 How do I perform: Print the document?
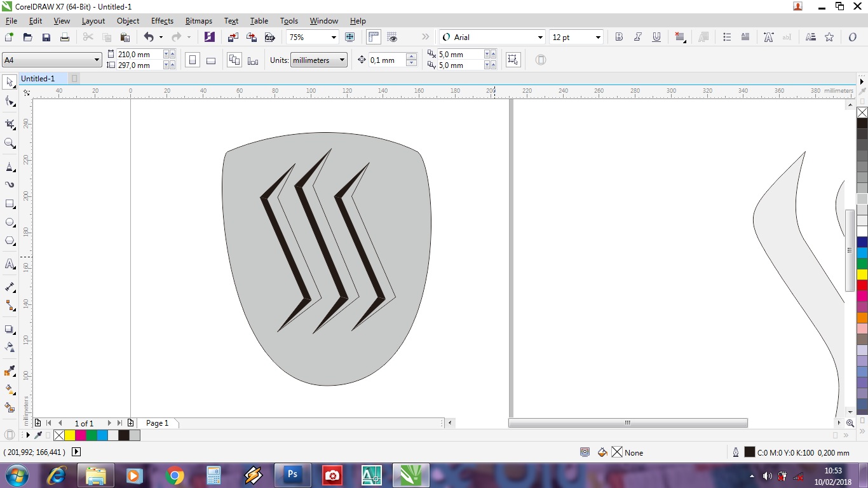click(64, 37)
